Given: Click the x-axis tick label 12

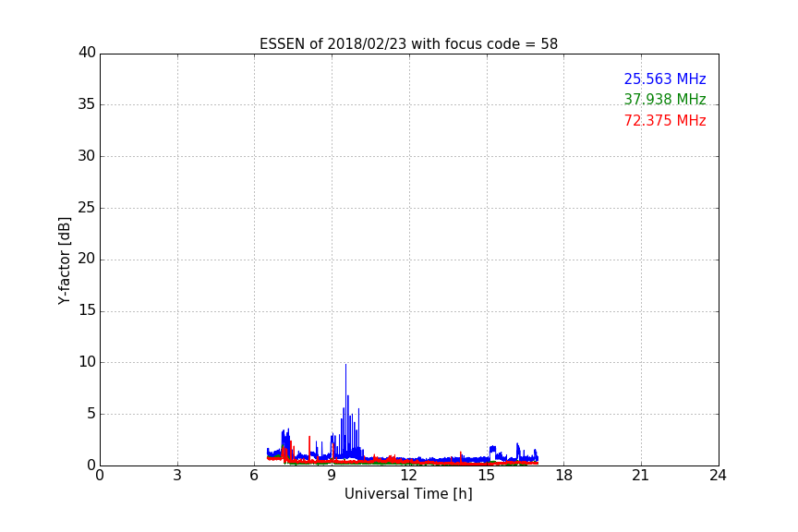Looking at the screenshot, I should [x=409, y=476].
